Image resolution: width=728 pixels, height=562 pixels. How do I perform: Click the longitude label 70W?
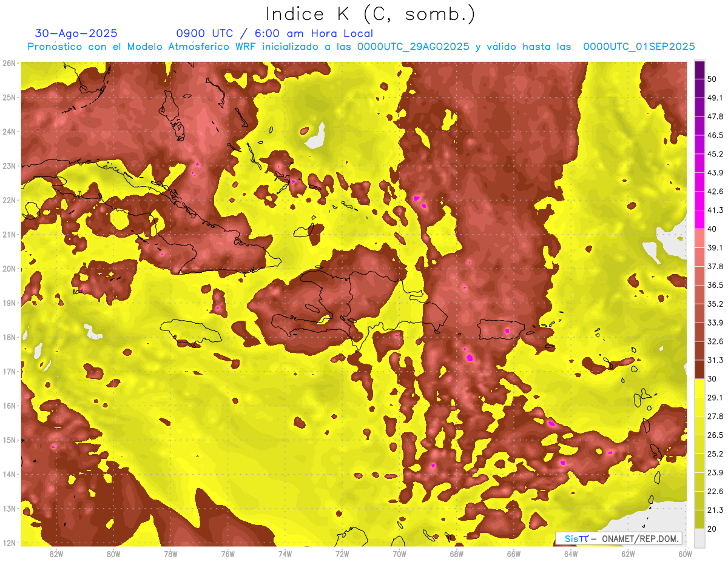[399, 554]
